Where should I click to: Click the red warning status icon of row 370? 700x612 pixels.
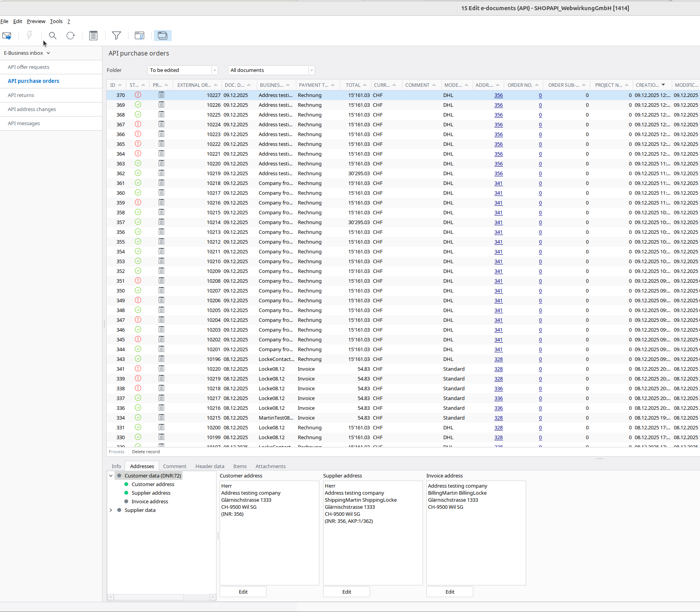click(x=138, y=95)
